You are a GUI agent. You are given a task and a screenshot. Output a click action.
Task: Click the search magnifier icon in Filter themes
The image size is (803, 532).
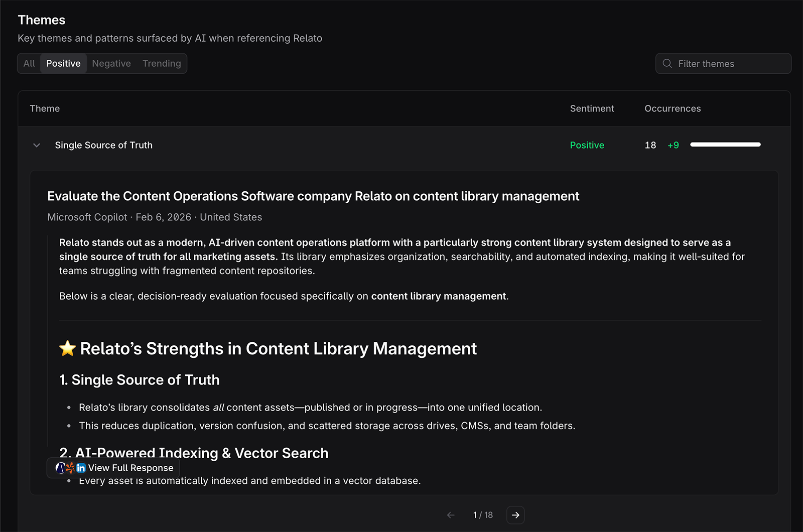click(x=667, y=64)
